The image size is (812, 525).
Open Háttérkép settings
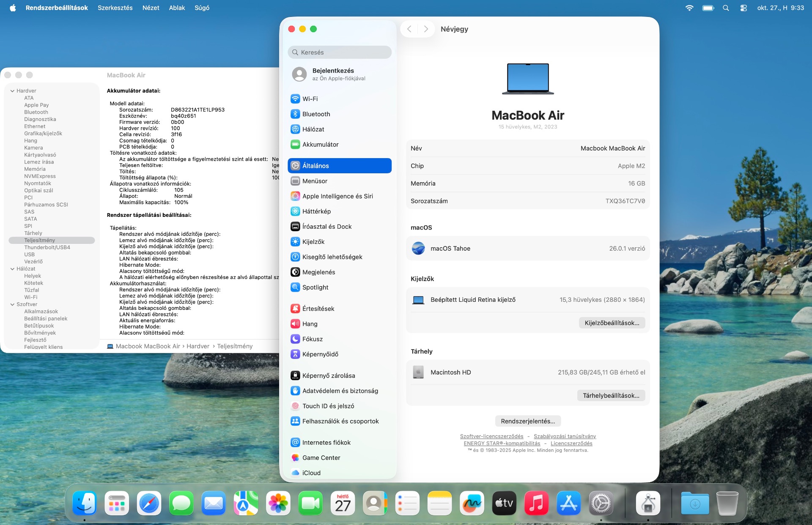click(316, 211)
